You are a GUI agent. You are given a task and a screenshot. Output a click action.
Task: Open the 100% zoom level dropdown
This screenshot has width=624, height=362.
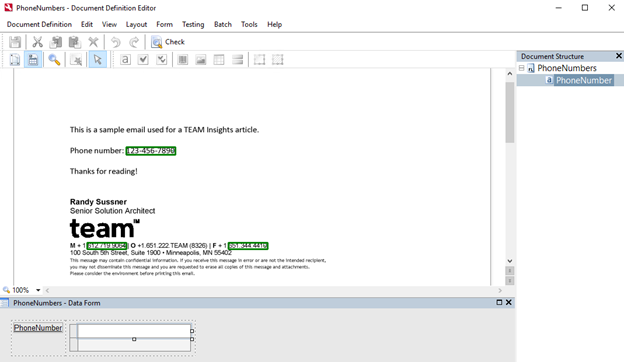38,290
